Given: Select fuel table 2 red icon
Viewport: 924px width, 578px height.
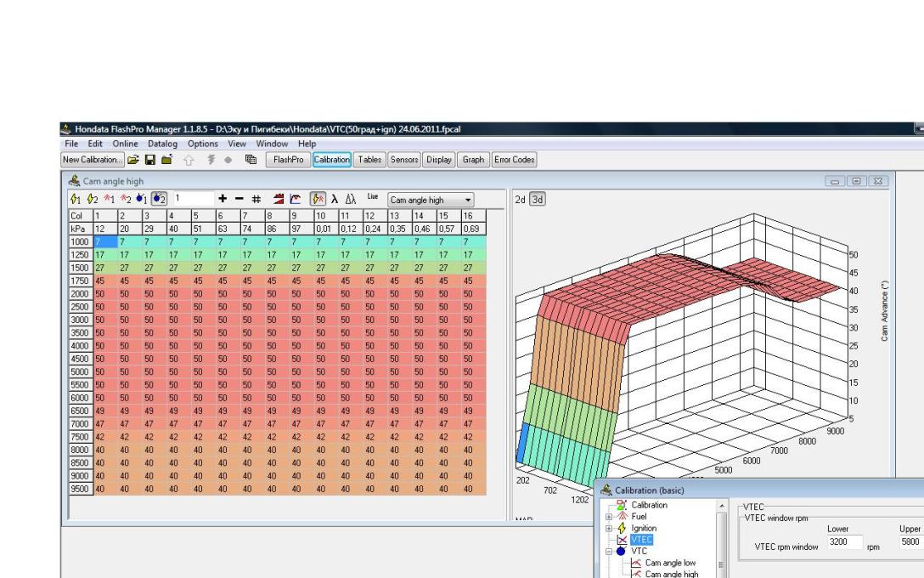Looking at the screenshot, I should pyautogui.click(x=126, y=200).
